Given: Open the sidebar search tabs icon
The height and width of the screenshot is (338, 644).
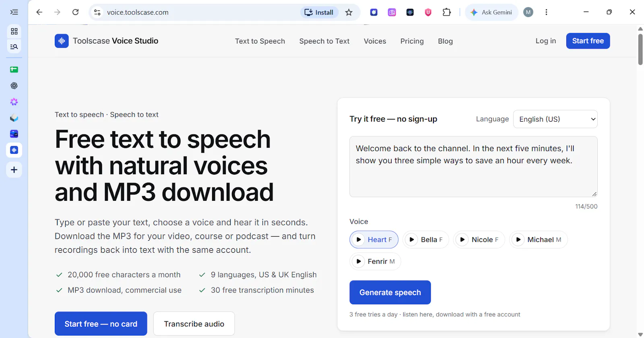Looking at the screenshot, I should (x=14, y=47).
